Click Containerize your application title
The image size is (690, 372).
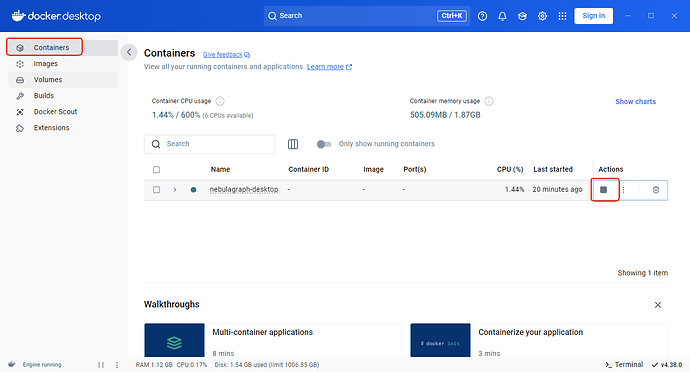(x=530, y=332)
